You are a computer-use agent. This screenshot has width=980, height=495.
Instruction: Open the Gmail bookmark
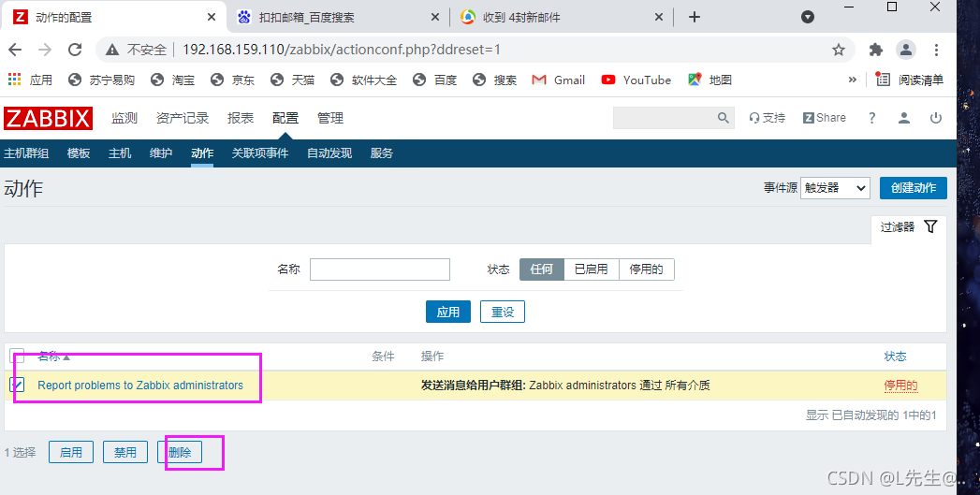(558, 80)
